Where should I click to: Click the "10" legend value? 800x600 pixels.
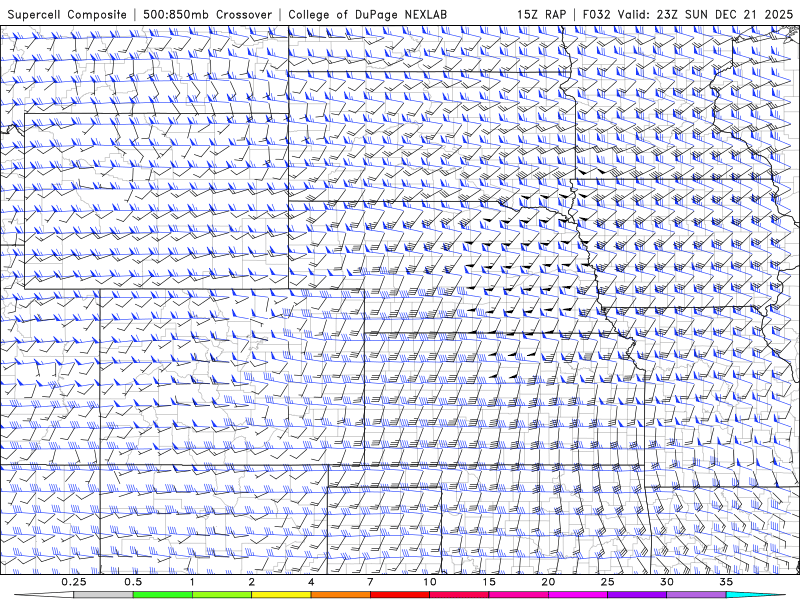tap(430, 582)
